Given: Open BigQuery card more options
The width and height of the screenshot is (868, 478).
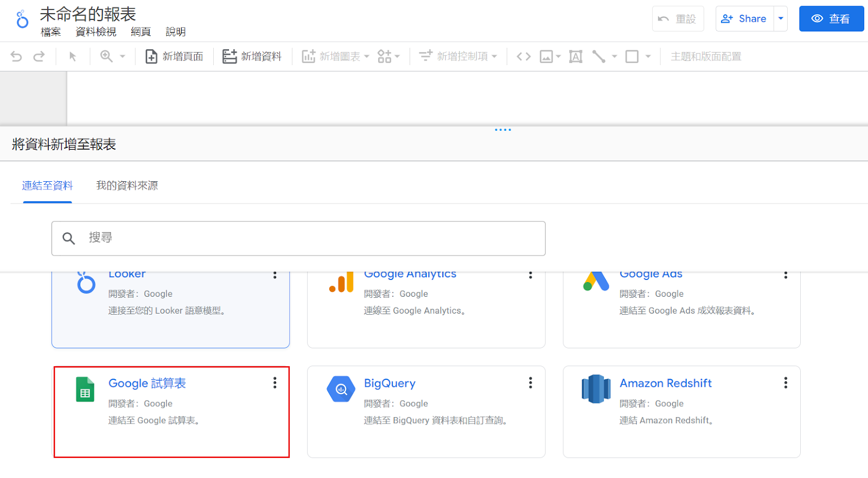Looking at the screenshot, I should 531,383.
